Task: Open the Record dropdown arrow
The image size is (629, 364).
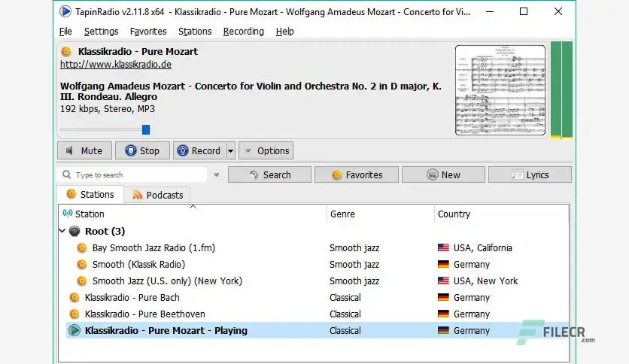Action: (231, 150)
